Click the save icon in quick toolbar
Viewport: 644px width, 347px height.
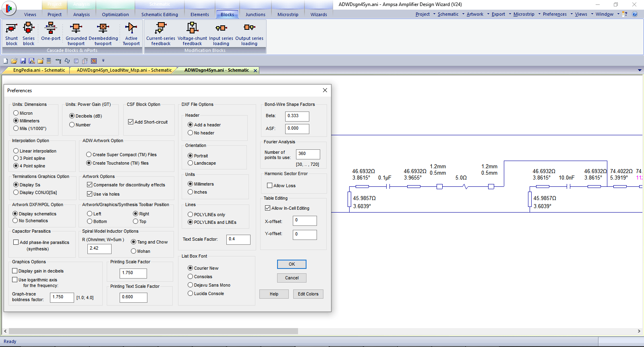click(23, 61)
